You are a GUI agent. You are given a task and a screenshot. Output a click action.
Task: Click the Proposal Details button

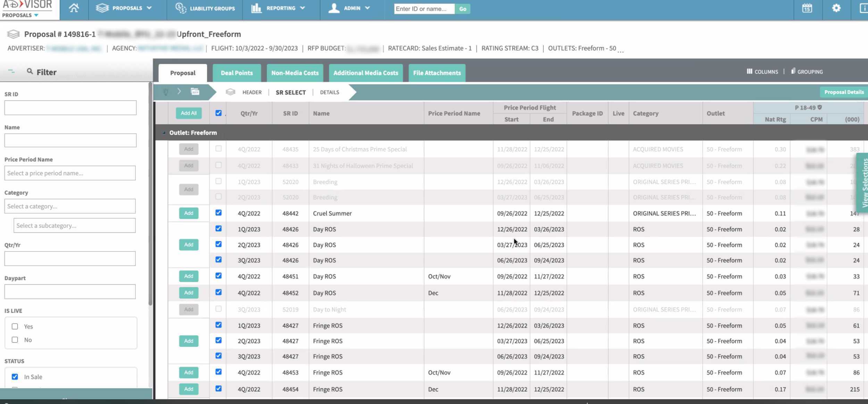click(x=844, y=92)
